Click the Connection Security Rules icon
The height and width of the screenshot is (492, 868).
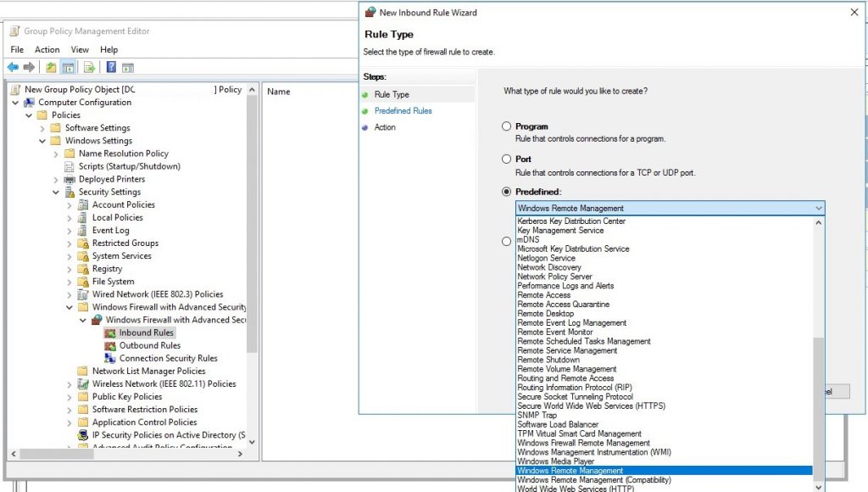pos(110,358)
